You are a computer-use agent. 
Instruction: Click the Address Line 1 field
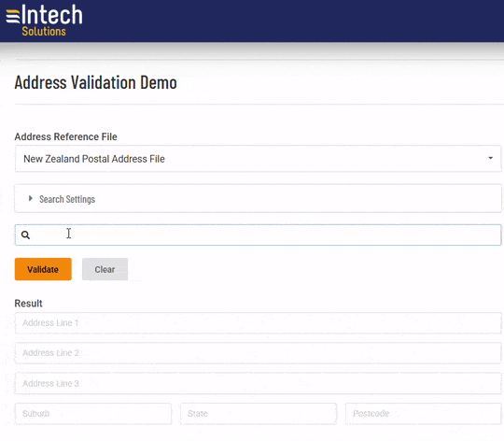pos(258,323)
